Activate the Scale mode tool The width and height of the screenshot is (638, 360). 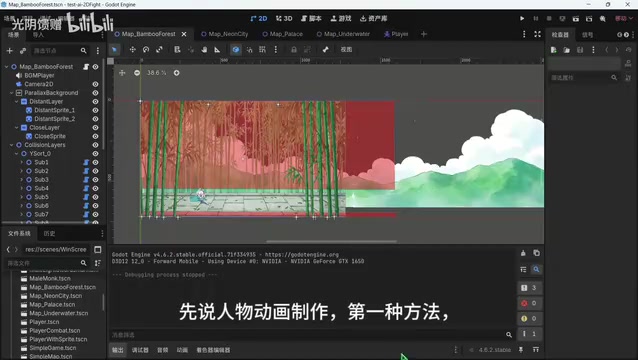pyautogui.click(x=159, y=50)
